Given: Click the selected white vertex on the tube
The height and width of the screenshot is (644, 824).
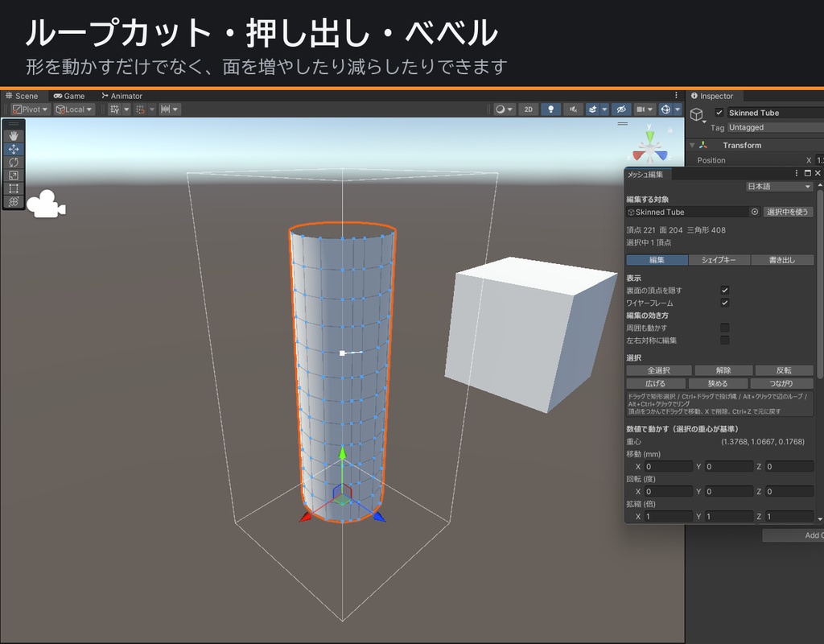Looking at the screenshot, I should coord(342,353).
